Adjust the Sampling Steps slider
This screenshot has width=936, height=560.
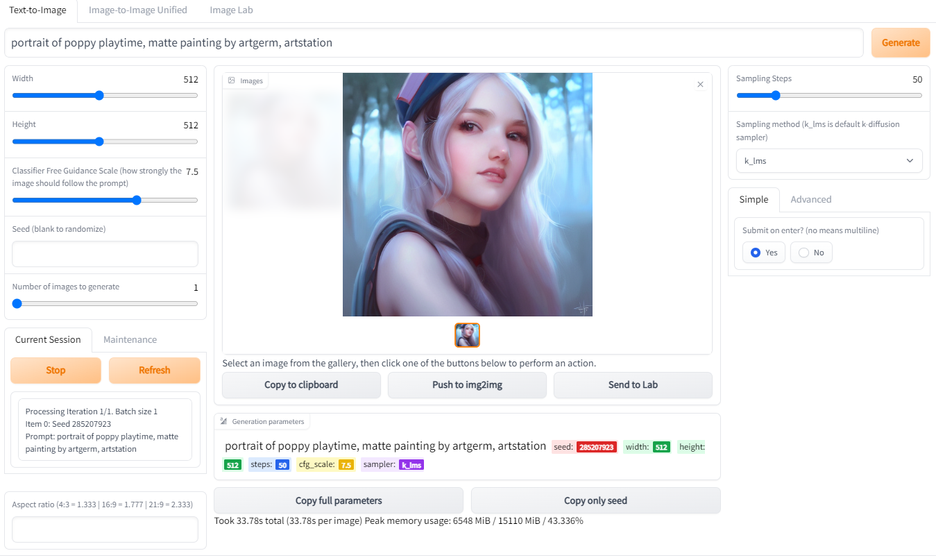point(829,96)
